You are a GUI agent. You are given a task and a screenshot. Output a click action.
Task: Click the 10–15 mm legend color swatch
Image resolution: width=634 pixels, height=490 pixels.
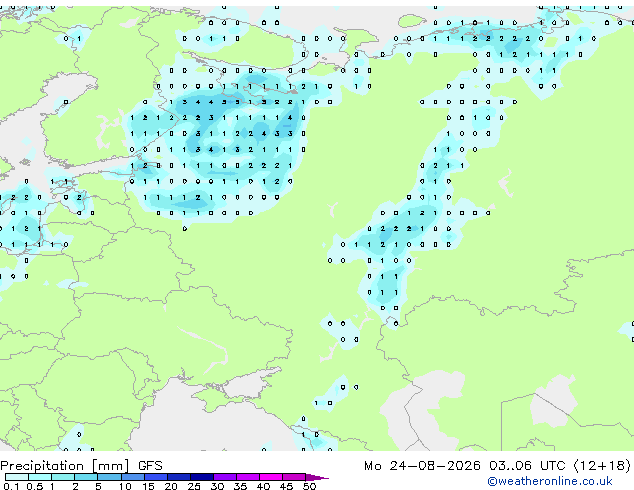132,477
